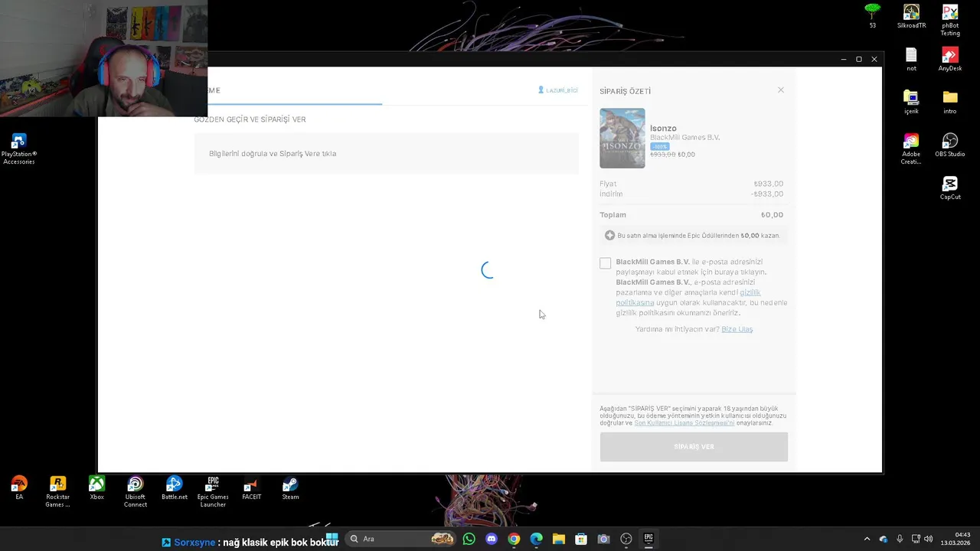Open Ubisoft Connect desktop shortcut
980x551 pixels.
[136, 491]
